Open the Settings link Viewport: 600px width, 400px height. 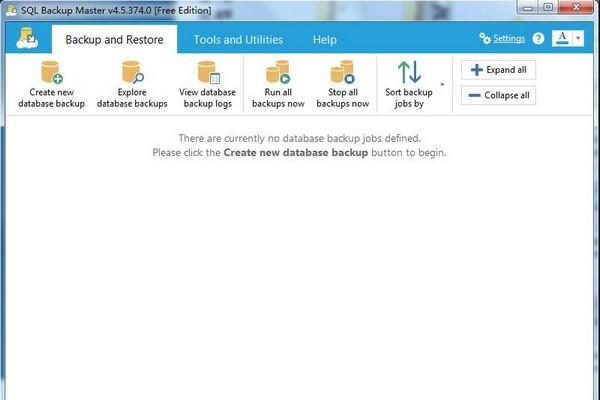509,39
